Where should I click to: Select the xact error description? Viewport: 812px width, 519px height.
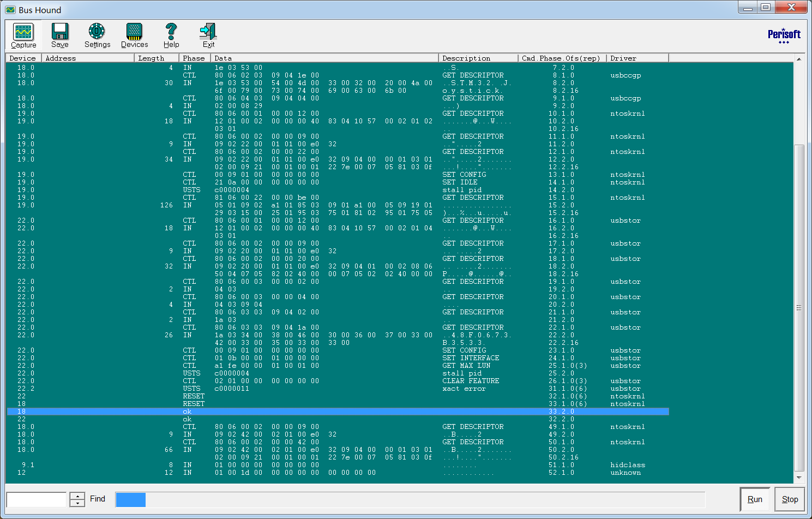(464, 389)
